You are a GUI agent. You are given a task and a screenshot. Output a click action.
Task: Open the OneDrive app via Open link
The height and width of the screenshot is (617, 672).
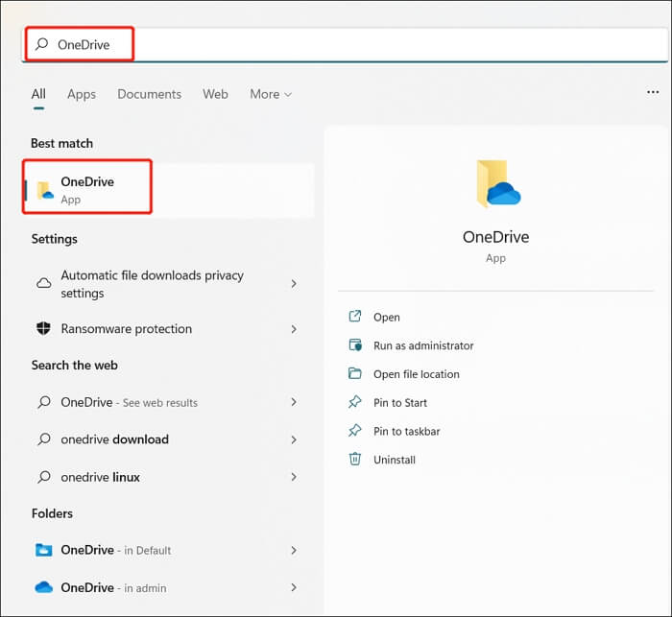[x=386, y=317]
